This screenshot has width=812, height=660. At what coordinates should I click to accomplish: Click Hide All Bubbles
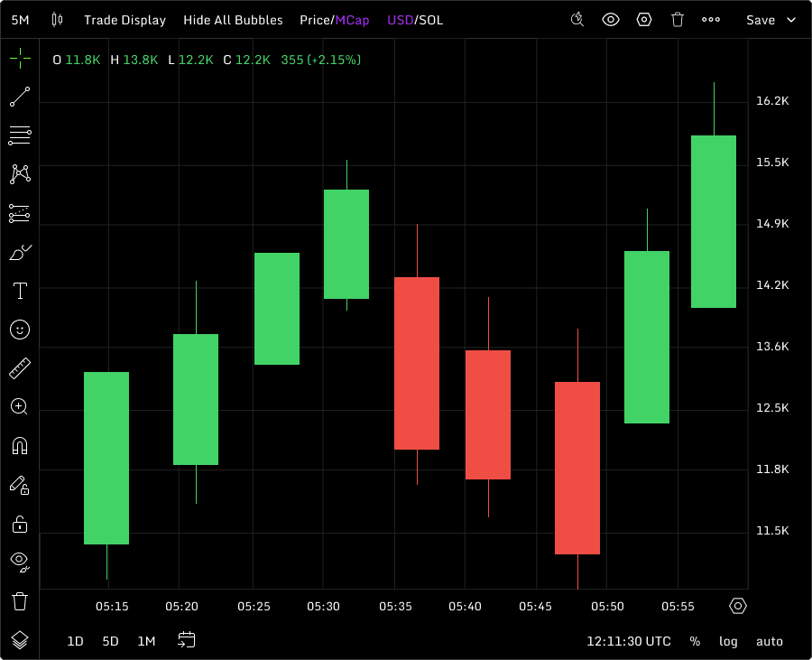[x=233, y=20]
